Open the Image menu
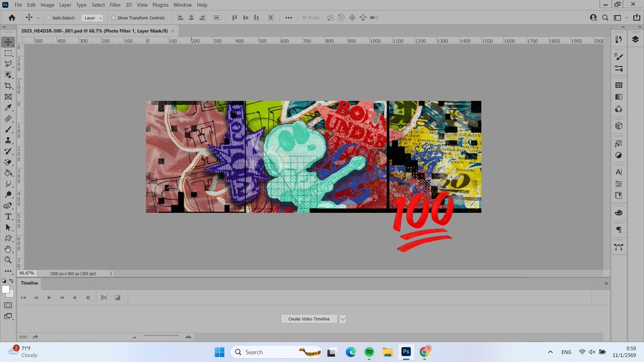This screenshot has width=644, height=362. click(x=47, y=5)
